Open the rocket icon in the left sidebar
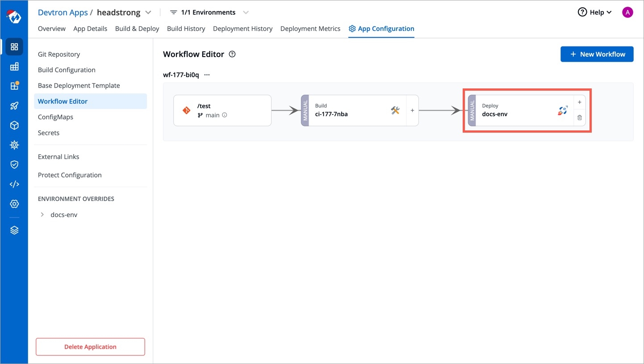The height and width of the screenshot is (364, 644). point(14,106)
